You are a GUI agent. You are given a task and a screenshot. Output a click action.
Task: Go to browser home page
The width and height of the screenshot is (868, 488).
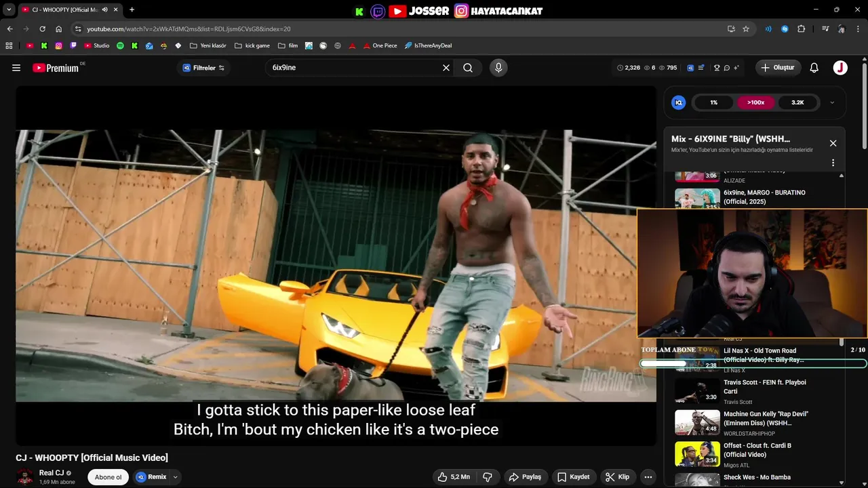58,29
